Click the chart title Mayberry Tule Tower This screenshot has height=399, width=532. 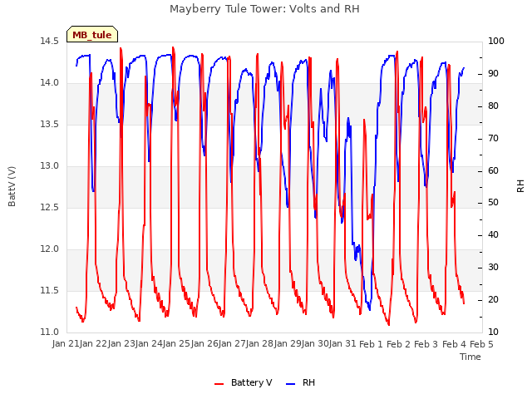tap(264, 9)
